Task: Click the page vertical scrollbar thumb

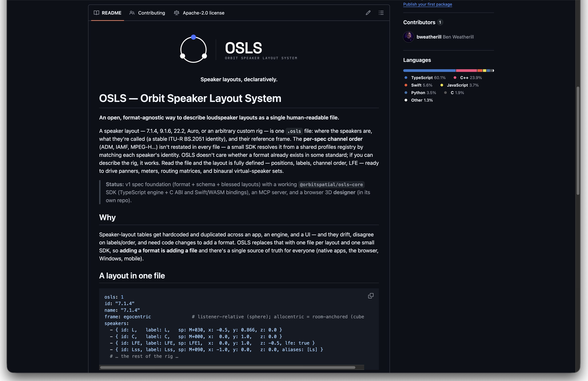Action: [578, 141]
